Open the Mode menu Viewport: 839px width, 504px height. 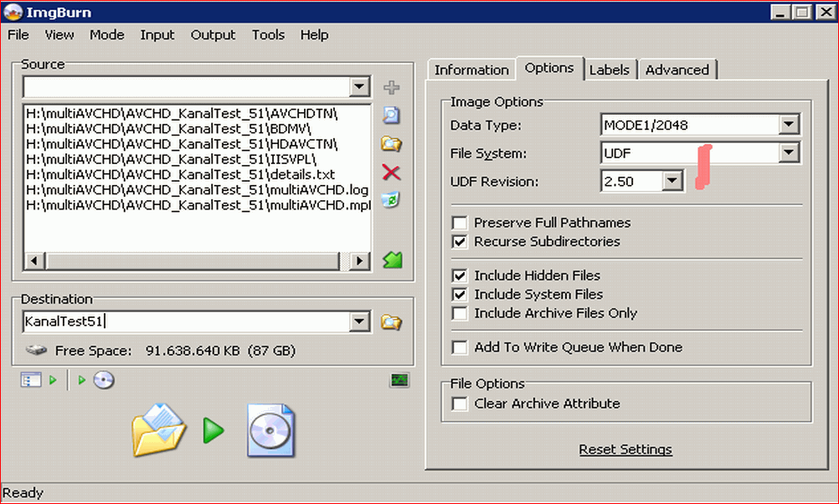(x=106, y=34)
